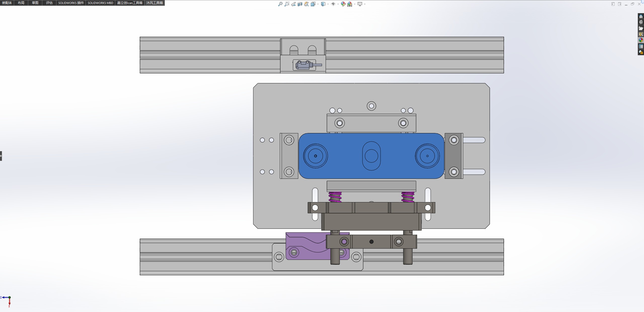The image size is (644, 312).
Task: Switch to the SOLIDWORKS MBD tab
Action: [x=100, y=3]
